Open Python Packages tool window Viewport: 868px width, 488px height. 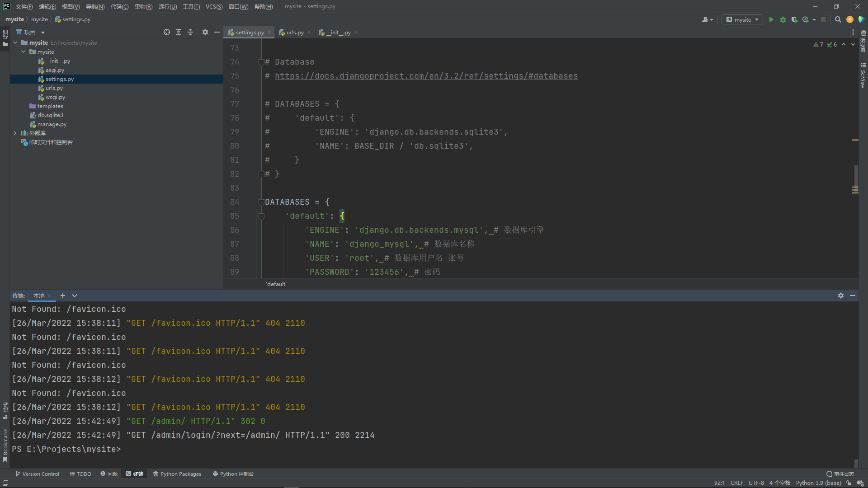tap(177, 474)
